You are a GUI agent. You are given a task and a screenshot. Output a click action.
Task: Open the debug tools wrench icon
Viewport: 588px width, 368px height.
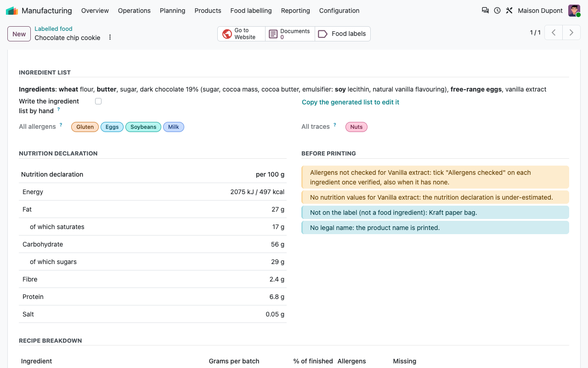point(509,11)
